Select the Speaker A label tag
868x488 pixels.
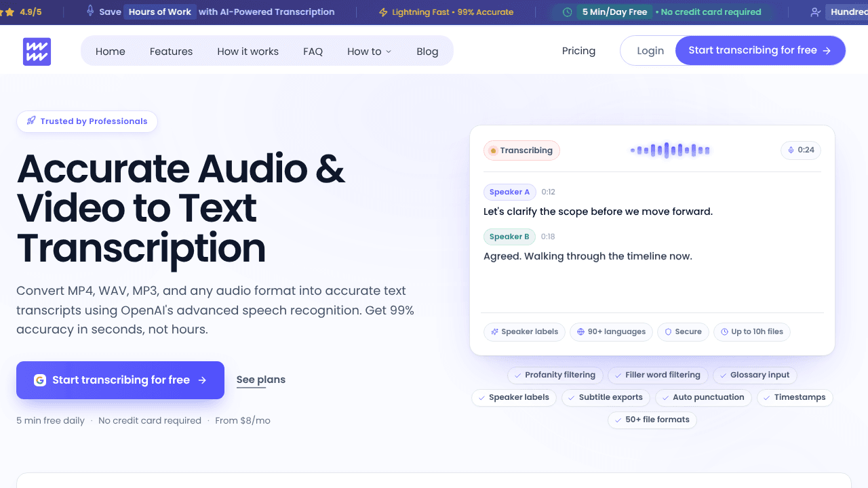pyautogui.click(x=510, y=192)
